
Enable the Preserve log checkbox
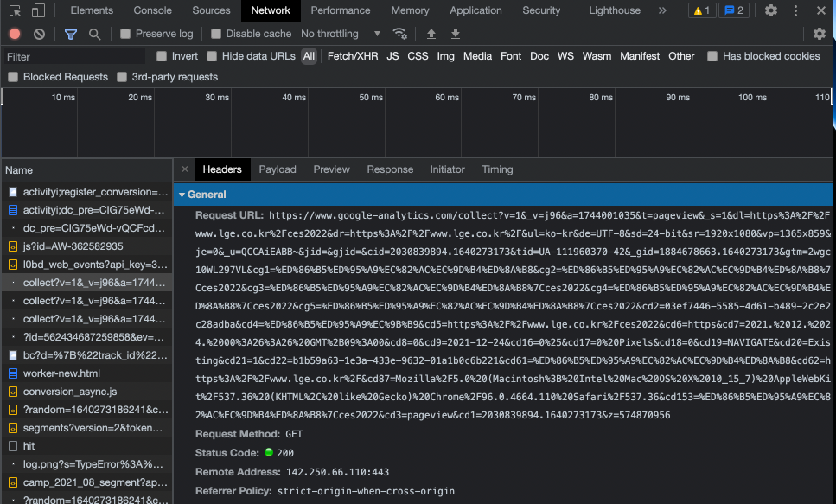[125, 34]
